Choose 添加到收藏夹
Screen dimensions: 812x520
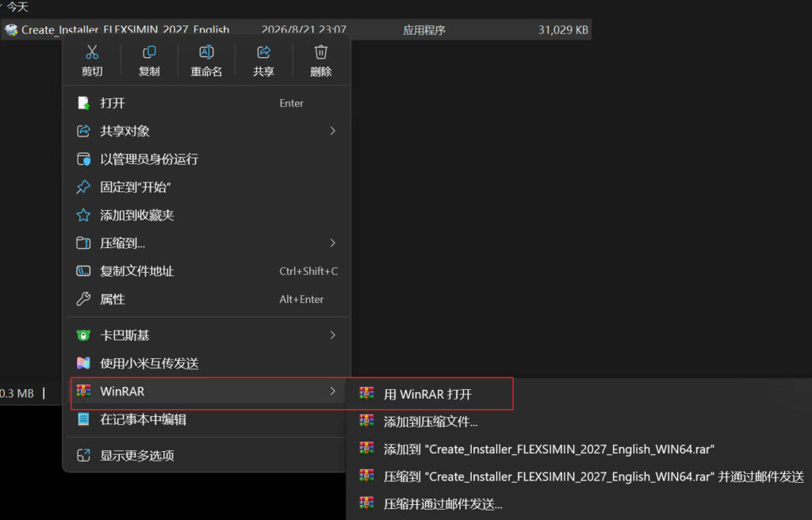(206, 215)
